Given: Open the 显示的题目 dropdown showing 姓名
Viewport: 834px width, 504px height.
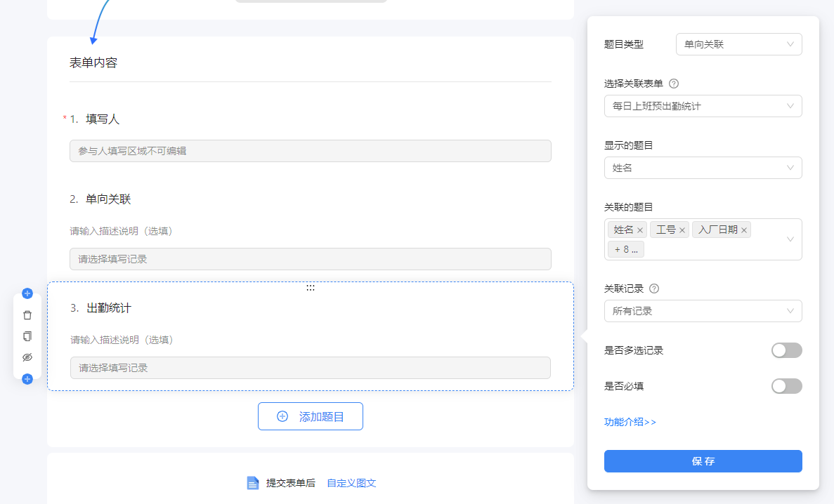Looking at the screenshot, I should [x=703, y=168].
